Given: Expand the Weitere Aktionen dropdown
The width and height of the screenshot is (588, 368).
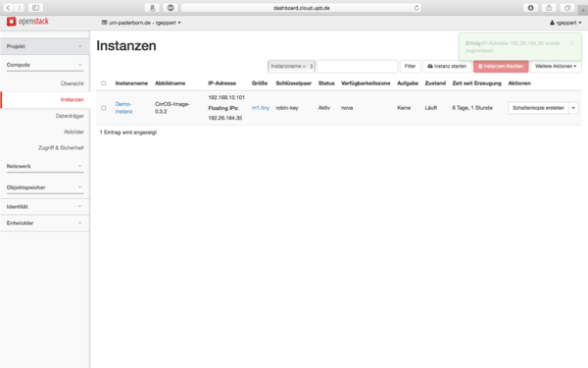Looking at the screenshot, I should 556,66.
